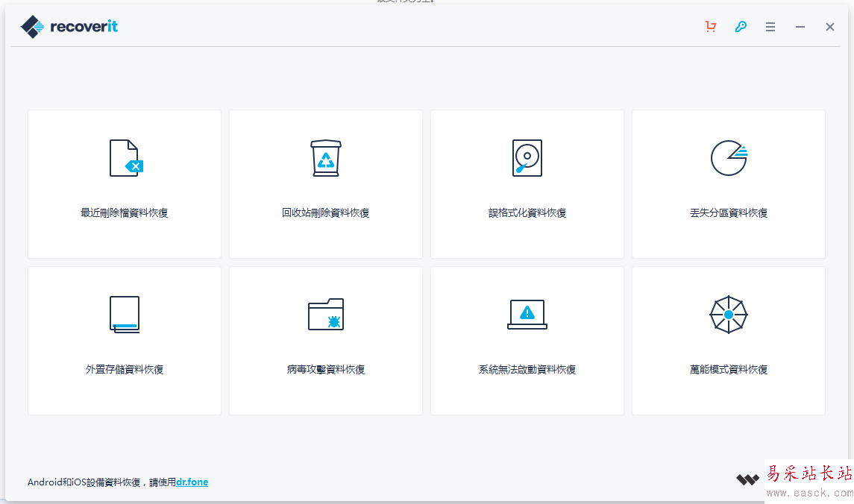Open the shopping cart purchase icon

click(x=711, y=27)
